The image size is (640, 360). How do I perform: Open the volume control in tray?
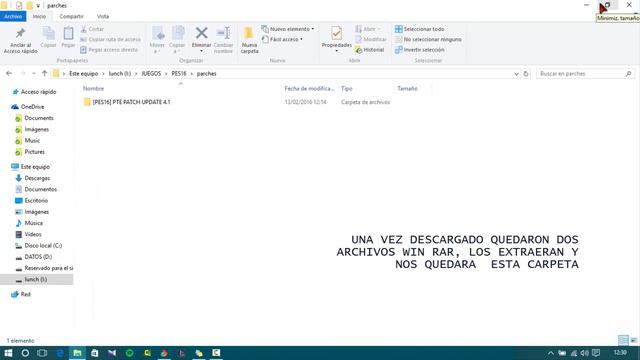[x=584, y=353]
